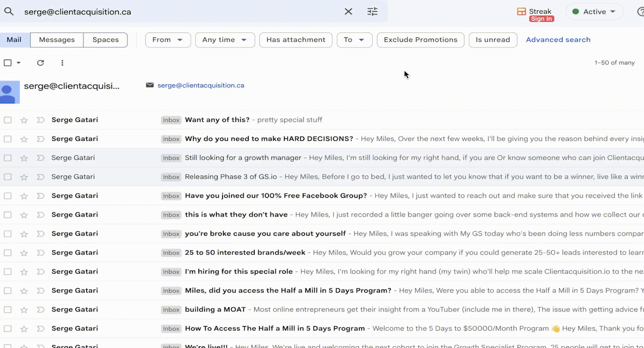644x348 pixels.
Task: Clear the search with the X icon
Action: click(x=348, y=12)
